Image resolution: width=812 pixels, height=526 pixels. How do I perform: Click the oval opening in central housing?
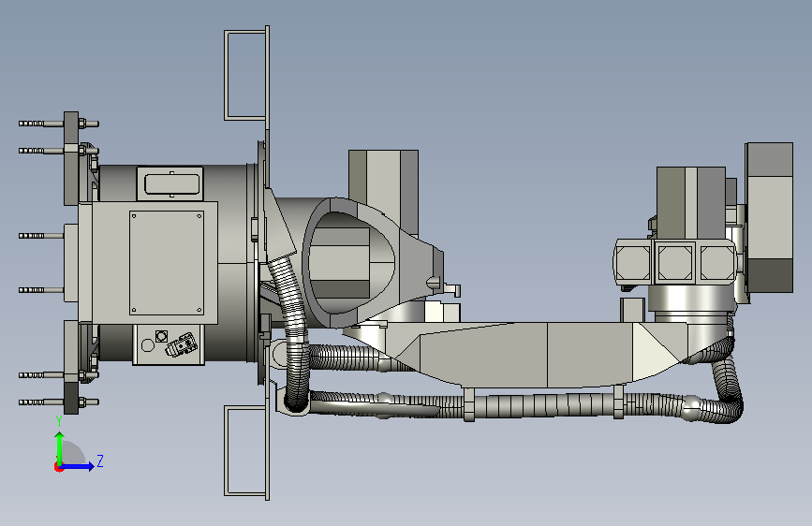coord(350,262)
